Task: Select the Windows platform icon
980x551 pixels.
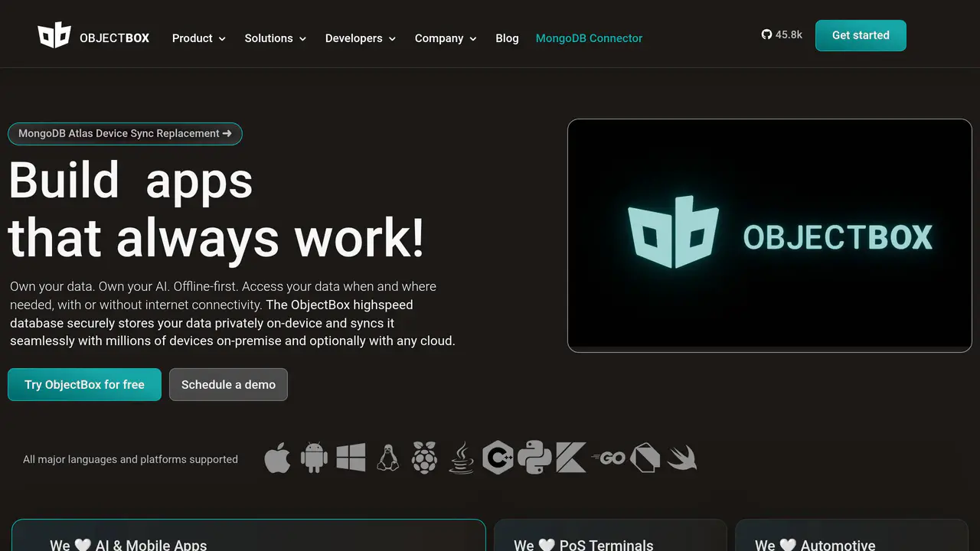Action: (x=351, y=458)
